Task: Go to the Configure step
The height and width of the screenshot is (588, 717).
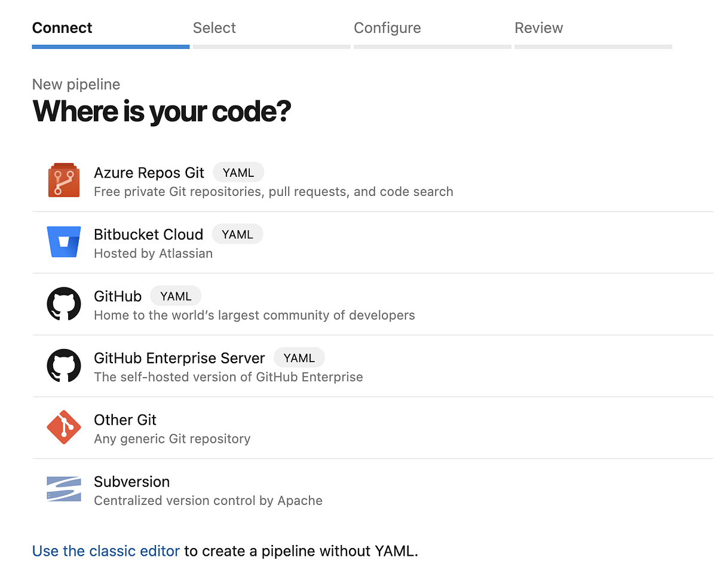Action: (387, 27)
